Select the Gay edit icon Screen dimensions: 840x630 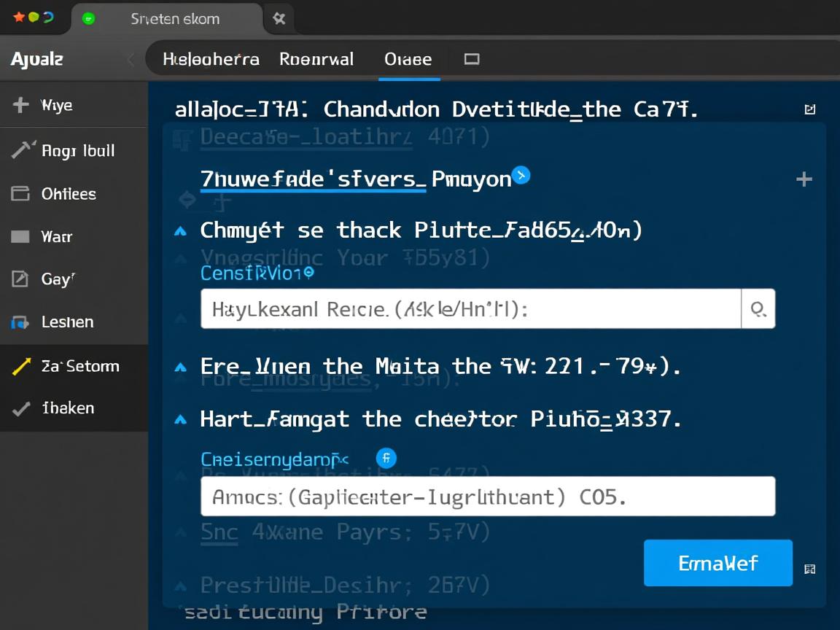tap(20, 279)
